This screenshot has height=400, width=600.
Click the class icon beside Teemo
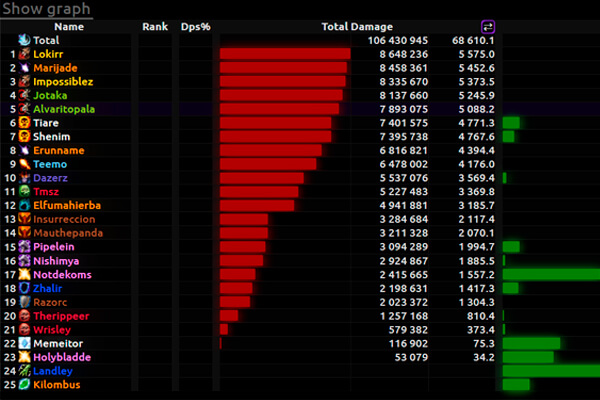(x=24, y=164)
